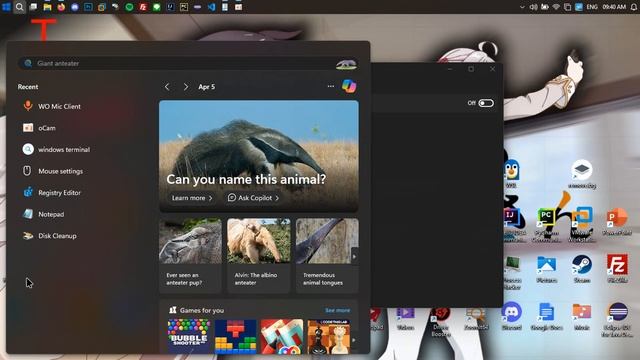Open the Ever seen an anteater pup card

point(190,256)
